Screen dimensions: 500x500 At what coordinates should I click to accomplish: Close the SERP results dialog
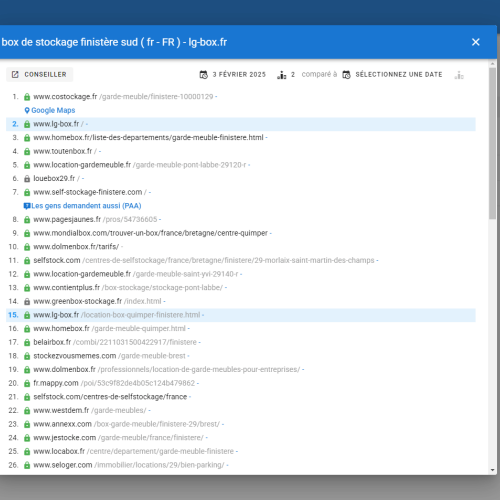pyautogui.click(x=475, y=42)
